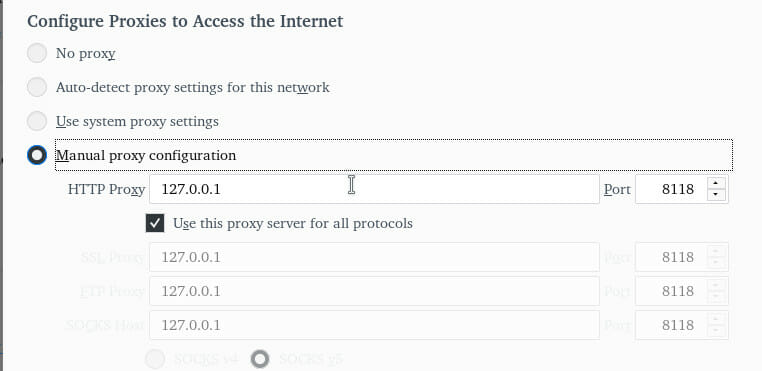Click the SOCKS Host port field
Screen dimensions: 762x371
(671, 325)
